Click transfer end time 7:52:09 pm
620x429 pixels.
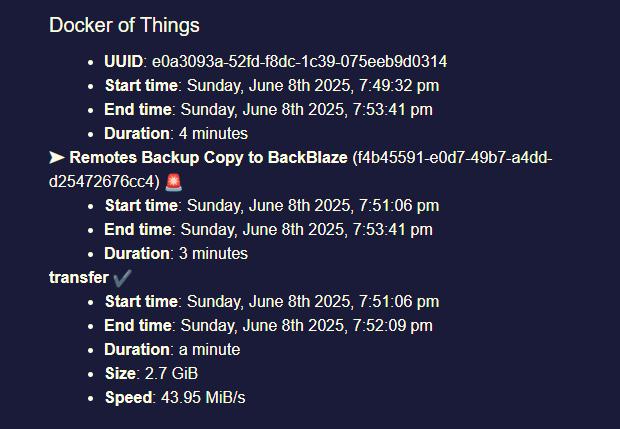tap(268, 325)
